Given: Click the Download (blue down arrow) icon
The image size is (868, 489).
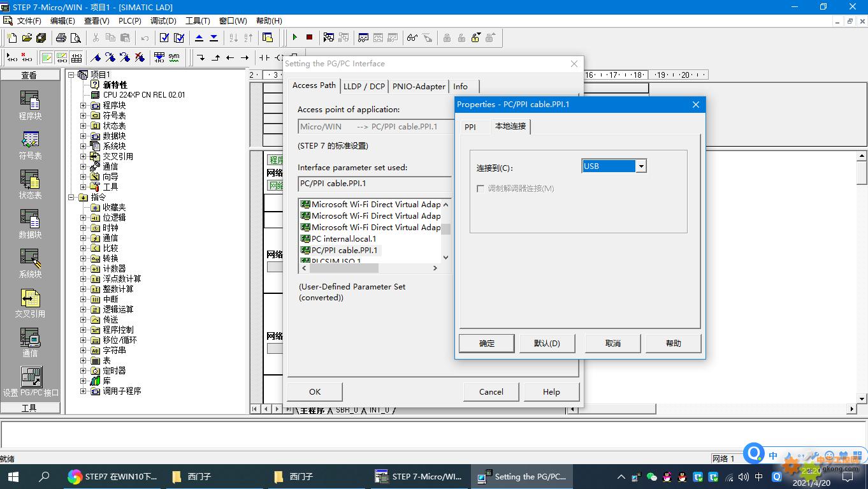Looking at the screenshot, I should coord(213,38).
